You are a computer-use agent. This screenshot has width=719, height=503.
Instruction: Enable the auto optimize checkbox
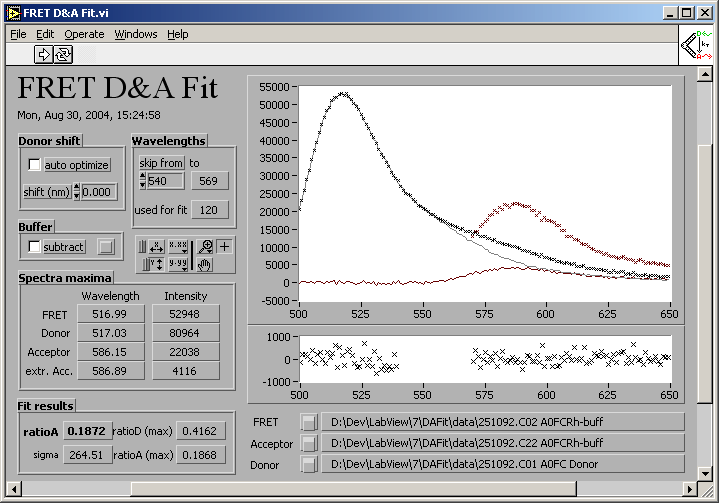(35, 164)
